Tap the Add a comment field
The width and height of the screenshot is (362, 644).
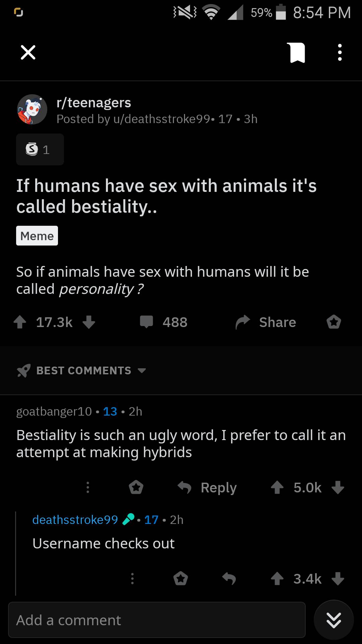tap(157, 620)
